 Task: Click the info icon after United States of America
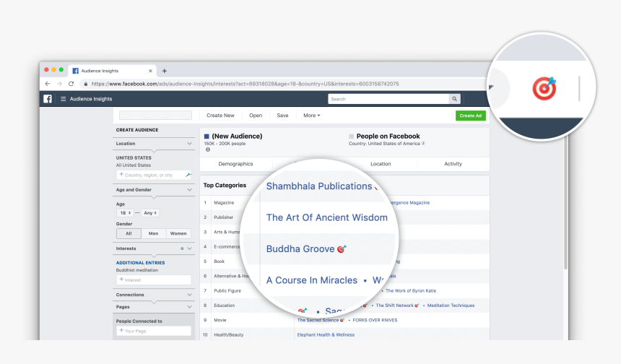(423, 144)
